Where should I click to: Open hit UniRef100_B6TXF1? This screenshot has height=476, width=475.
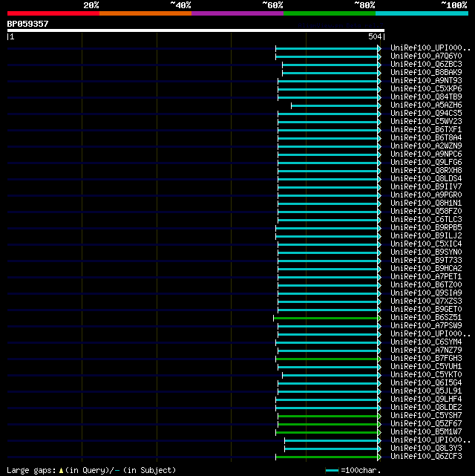click(426, 130)
